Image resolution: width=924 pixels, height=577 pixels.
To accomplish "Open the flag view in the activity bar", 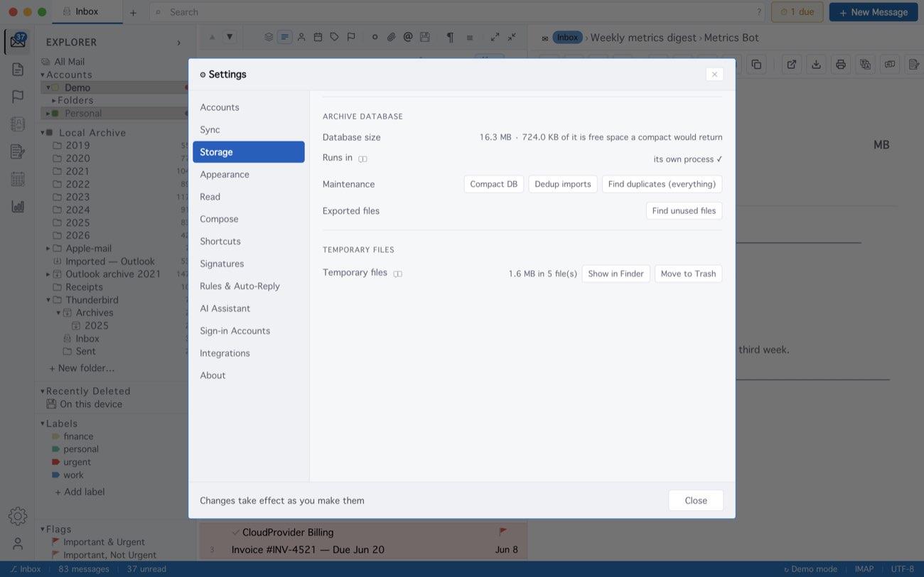I will [x=18, y=97].
